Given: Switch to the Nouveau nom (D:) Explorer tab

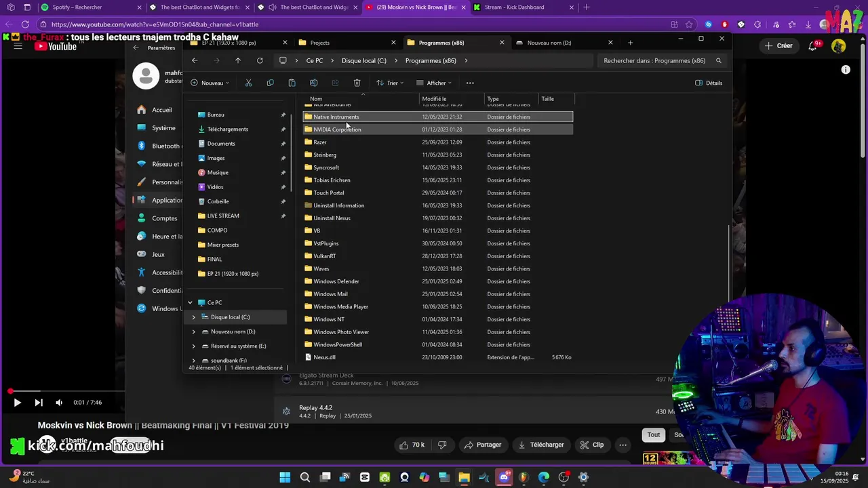Looking at the screenshot, I should click(x=563, y=43).
